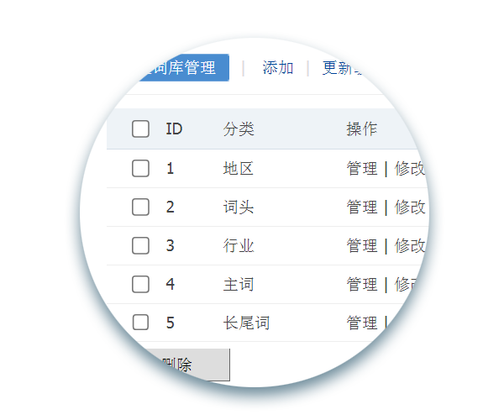Open 管理 for the 主词 category
This screenshot has height=420, width=504.
click(362, 284)
